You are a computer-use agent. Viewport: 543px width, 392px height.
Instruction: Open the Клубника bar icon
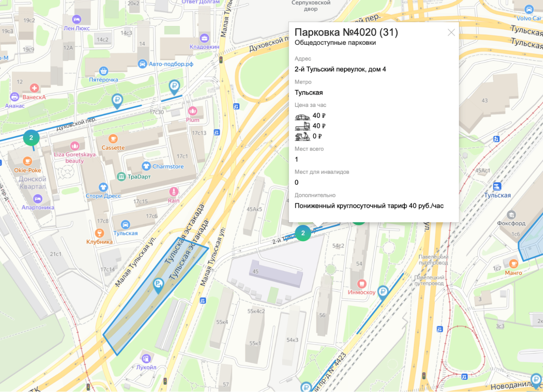pyautogui.click(x=99, y=233)
